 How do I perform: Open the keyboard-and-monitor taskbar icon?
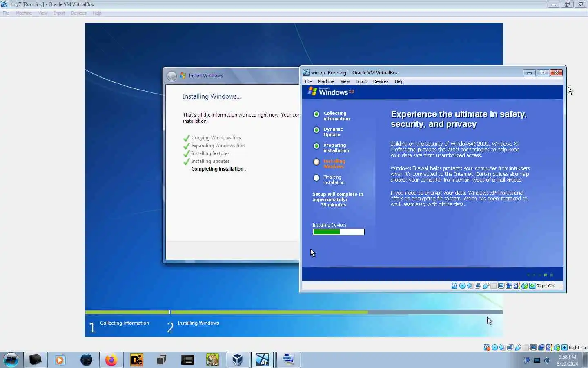[x=288, y=360]
